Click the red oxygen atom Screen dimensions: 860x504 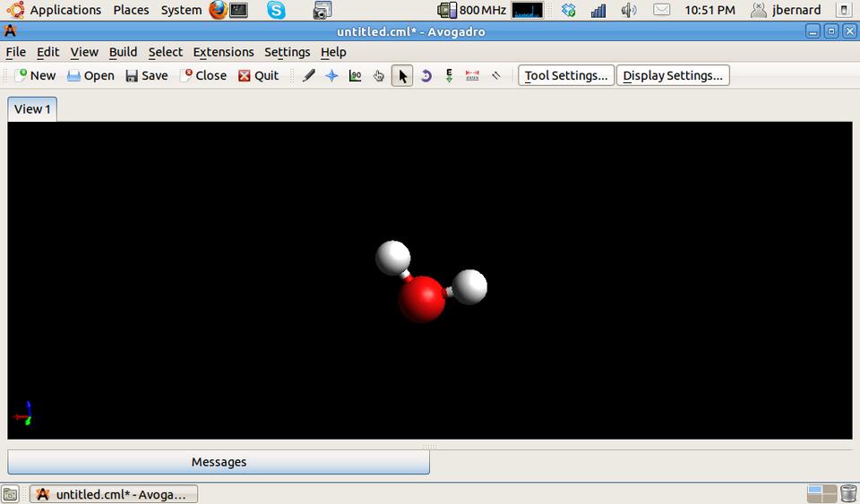coord(421,299)
